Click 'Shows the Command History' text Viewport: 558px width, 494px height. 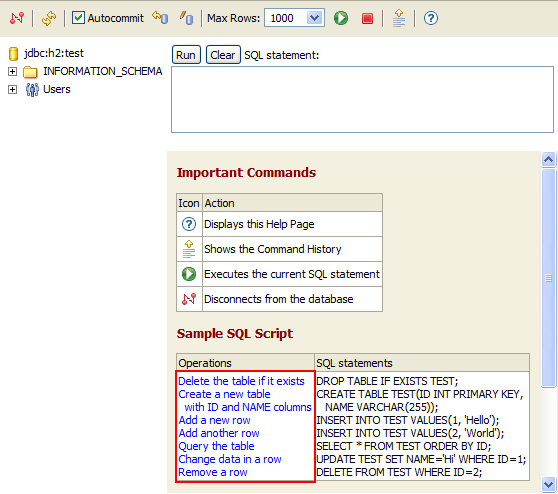[273, 249]
